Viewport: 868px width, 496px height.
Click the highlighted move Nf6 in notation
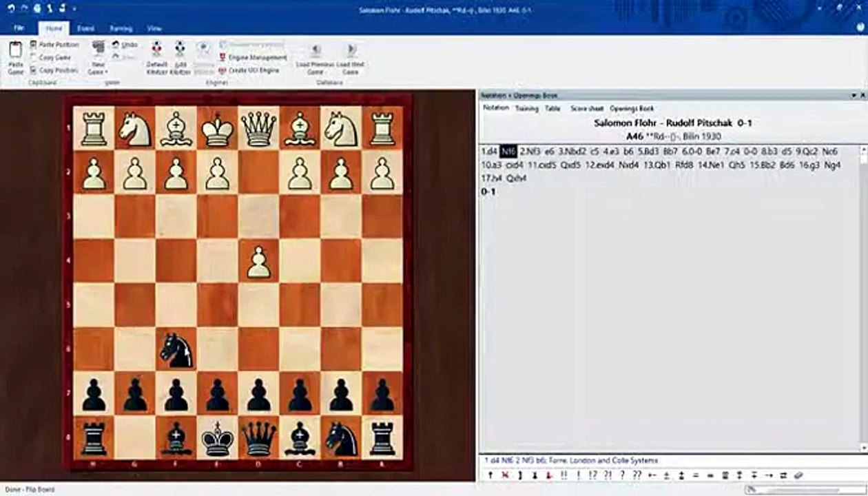508,152
